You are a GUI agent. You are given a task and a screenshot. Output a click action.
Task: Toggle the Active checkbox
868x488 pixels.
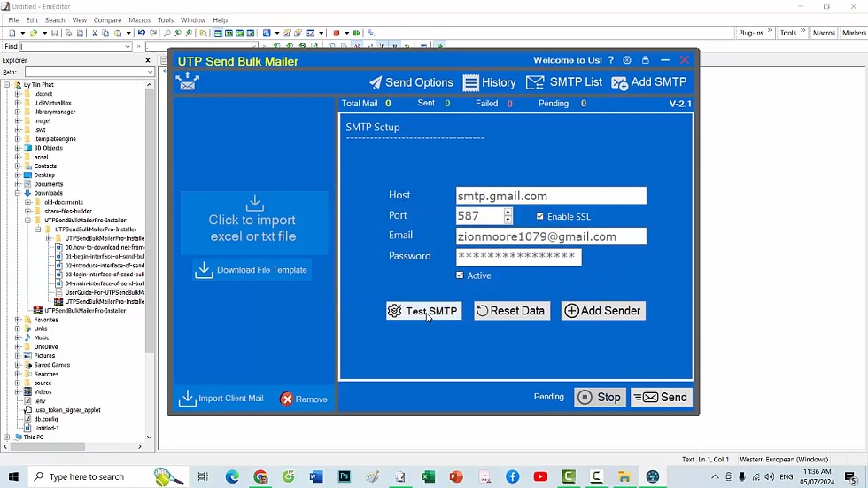(460, 275)
